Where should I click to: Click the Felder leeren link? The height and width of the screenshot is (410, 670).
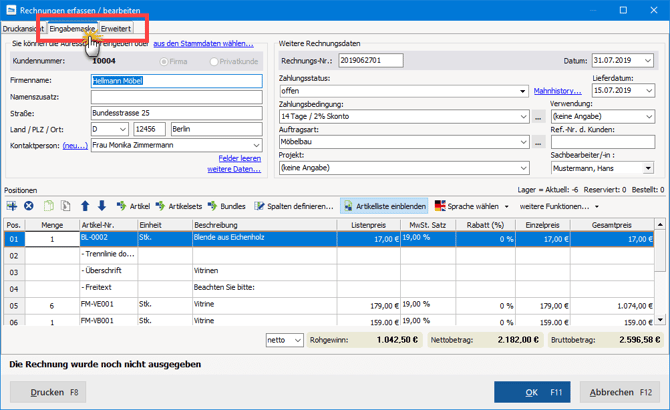point(240,158)
